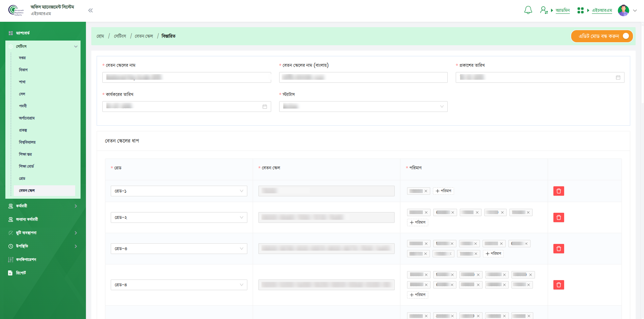Go to হোম breadcrumb link

100,36
